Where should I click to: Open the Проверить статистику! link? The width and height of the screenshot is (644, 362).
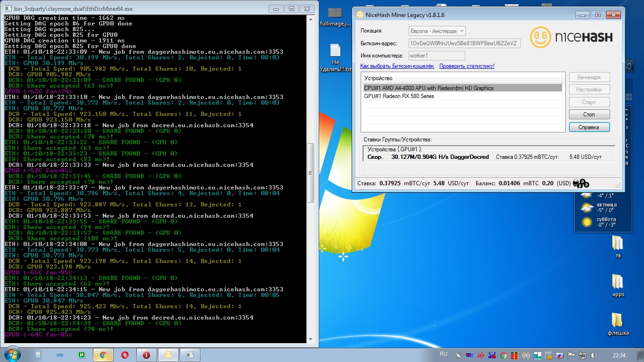467,66
